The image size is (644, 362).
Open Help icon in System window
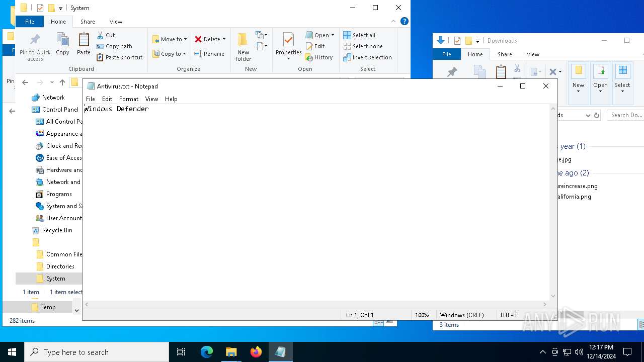404,21
